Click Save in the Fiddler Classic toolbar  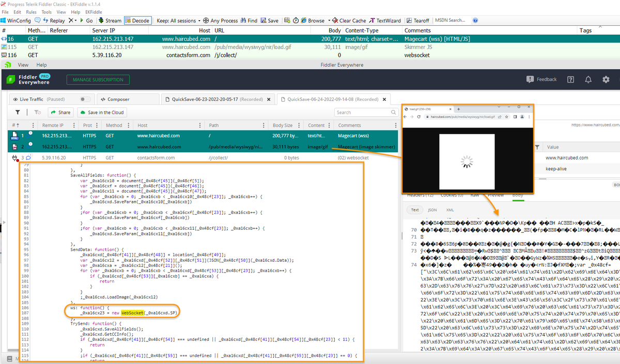tap(269, 21)
